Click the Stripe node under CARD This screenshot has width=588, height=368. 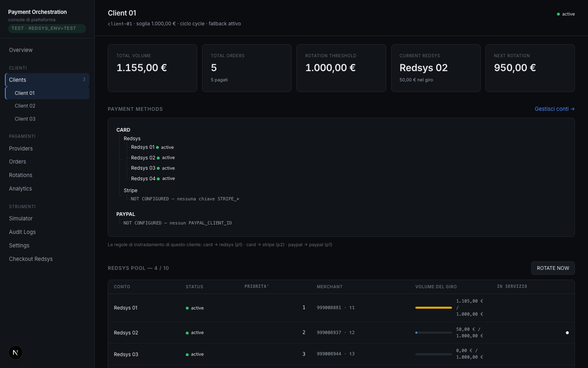(130, 191)
